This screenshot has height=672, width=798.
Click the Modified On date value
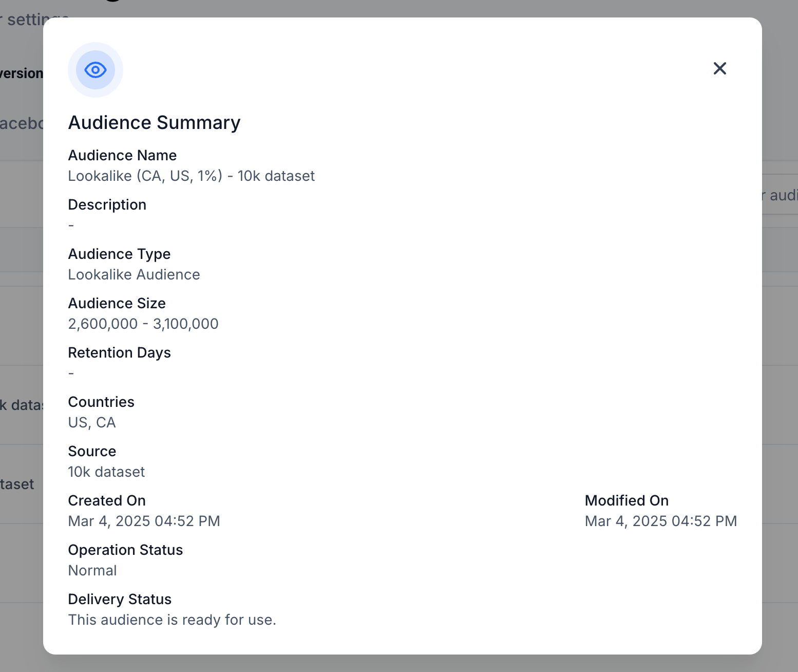[660, 521]
